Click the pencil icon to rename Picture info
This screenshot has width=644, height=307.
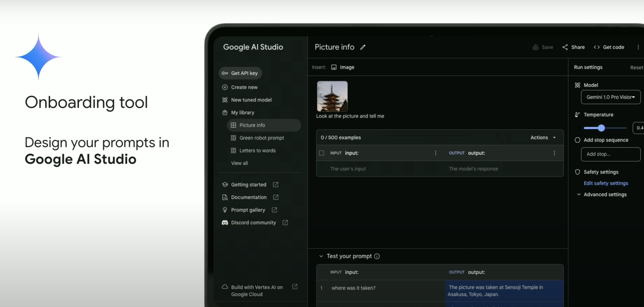click(x=363, y=47)
